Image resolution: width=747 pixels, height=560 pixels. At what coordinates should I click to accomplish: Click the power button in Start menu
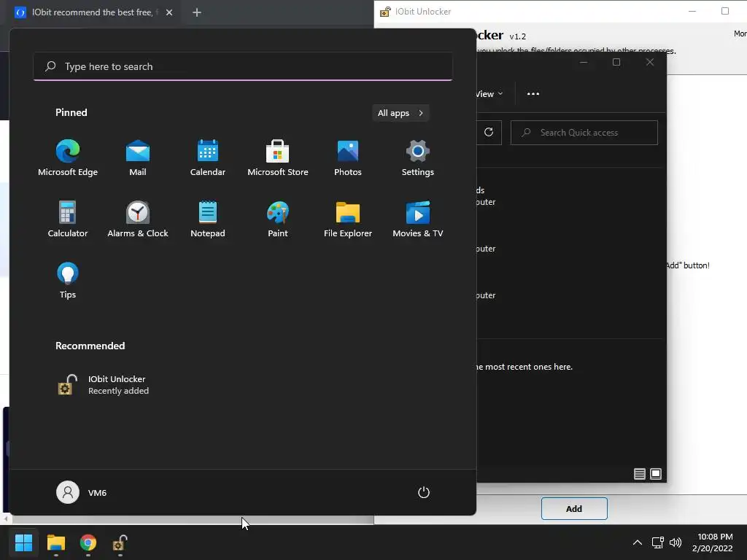(x=424, y=492)
